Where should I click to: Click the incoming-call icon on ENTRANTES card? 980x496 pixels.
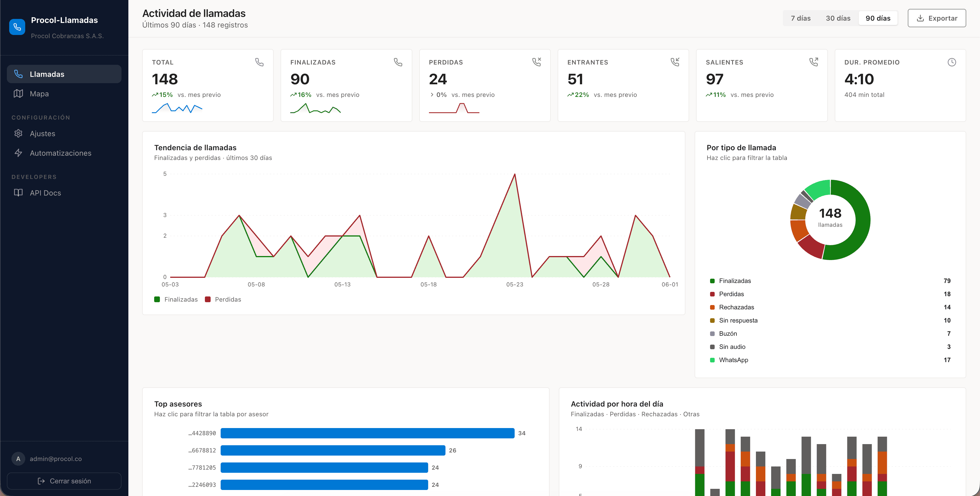pos(675,62)
